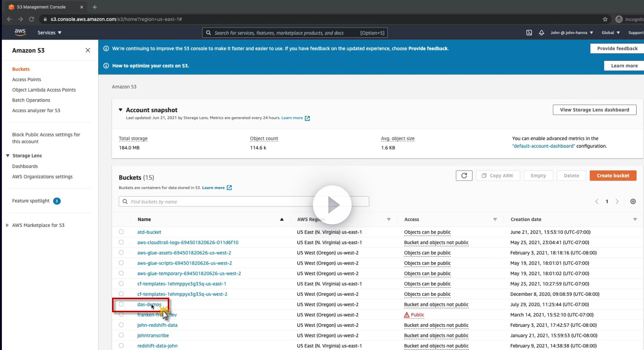Select radio for aws-glue-temporary-694501820626-us-west-2

click(x=121, y=273)
